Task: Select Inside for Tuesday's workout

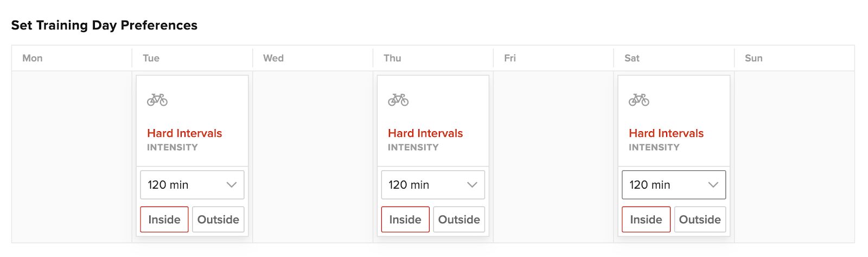Action: tap(164, 220)
